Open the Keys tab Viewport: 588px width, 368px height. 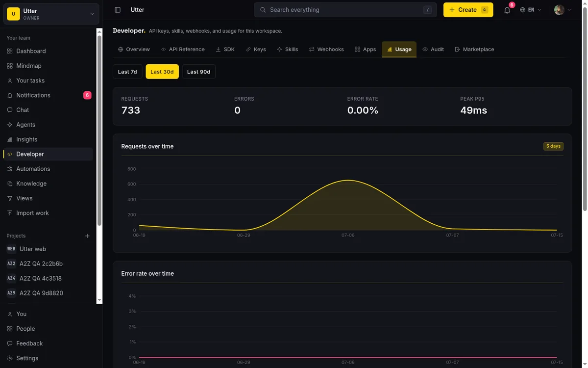click(x=256, y=49)
